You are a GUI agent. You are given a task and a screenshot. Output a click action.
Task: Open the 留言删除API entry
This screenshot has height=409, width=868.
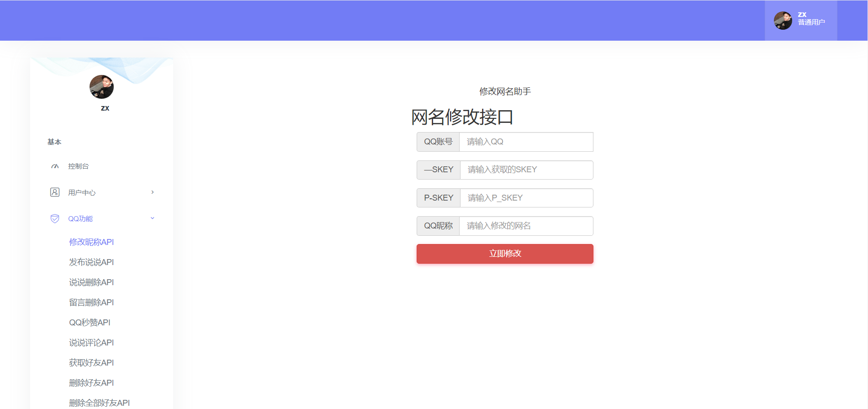coord(91,303)
